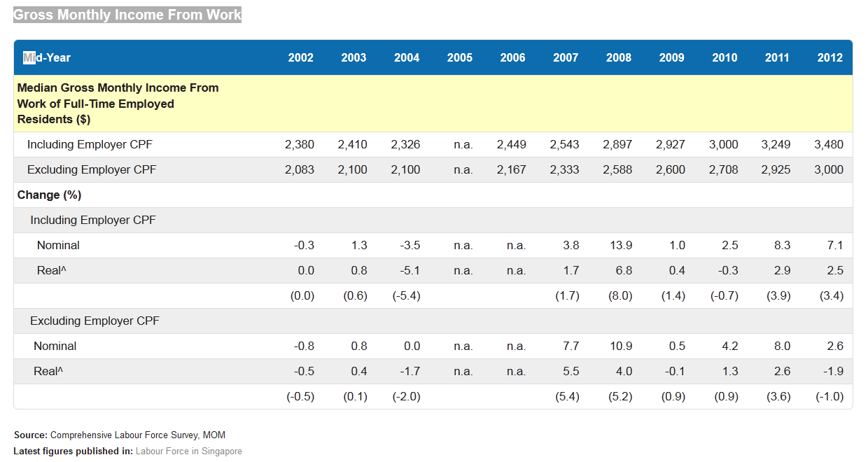
Task: Select the 2,083 value under 2002
Action: tap(300, 169)
